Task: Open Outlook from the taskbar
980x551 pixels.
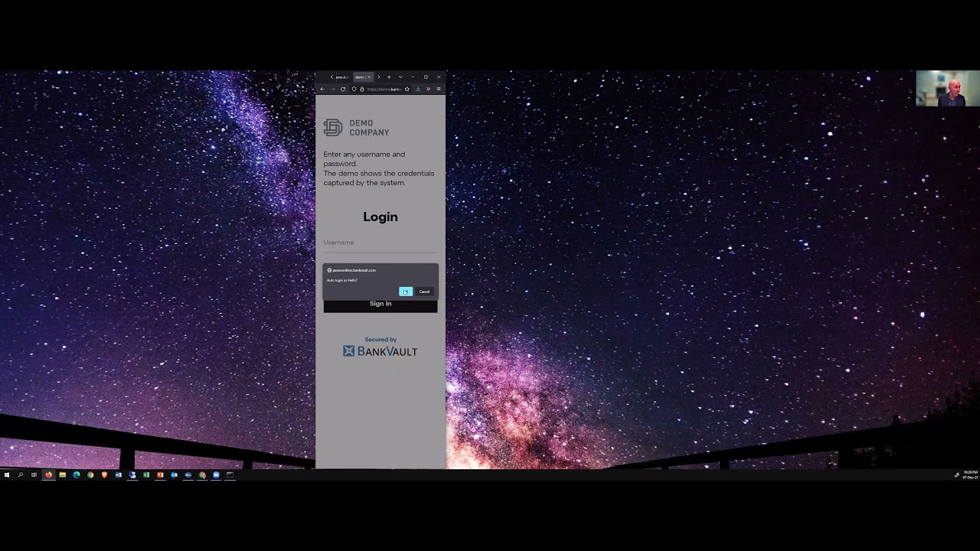Action: (x=175, y=475)
